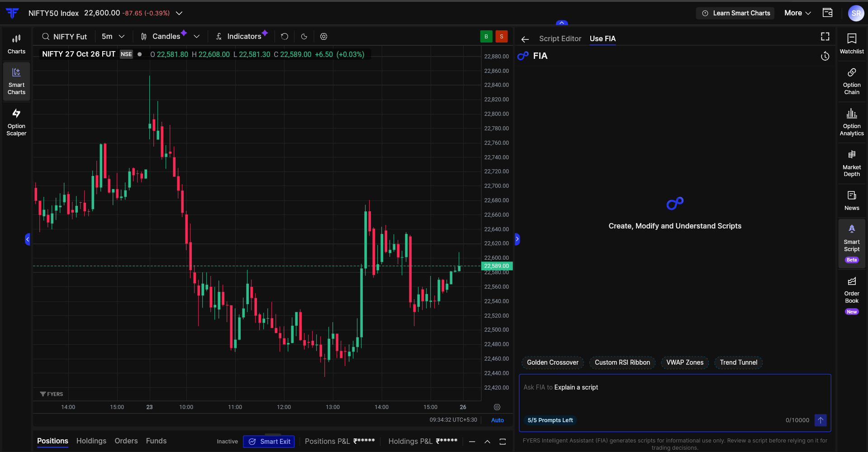868x452 pixels.
Task: Toggle the Smart Exit button
Action: (269, 442)
